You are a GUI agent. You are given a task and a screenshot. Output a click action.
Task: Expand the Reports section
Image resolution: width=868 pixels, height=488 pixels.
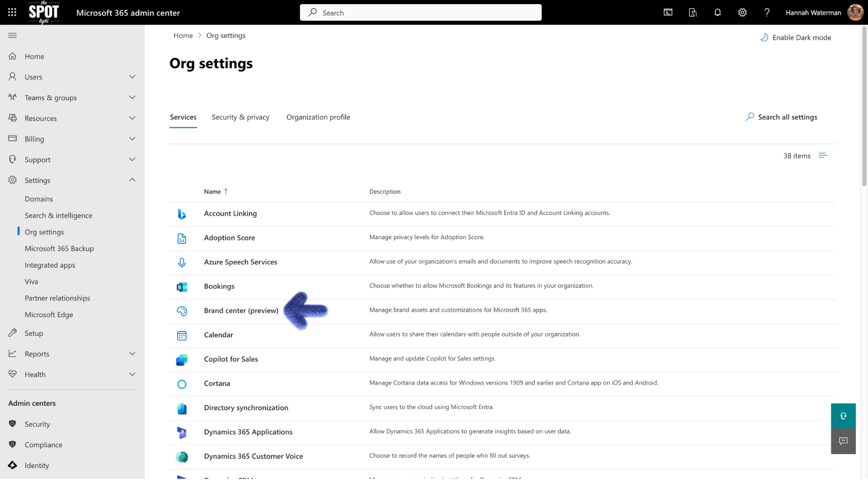[132, 353]
